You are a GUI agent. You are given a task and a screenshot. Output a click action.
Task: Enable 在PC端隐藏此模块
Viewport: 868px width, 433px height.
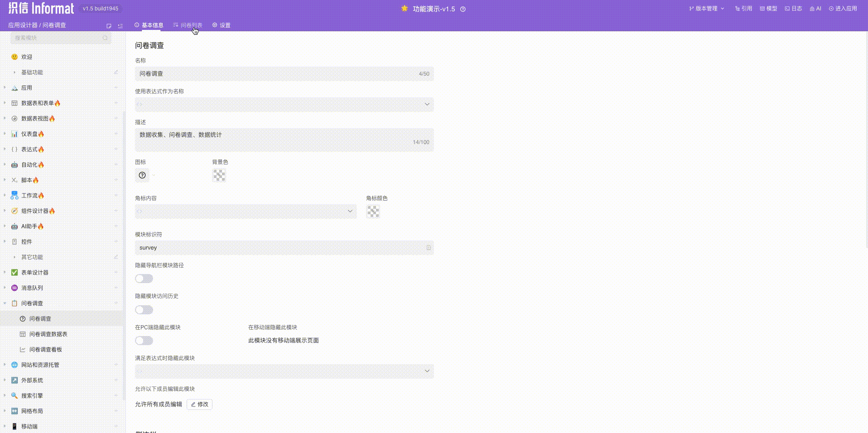click(144, 341)
